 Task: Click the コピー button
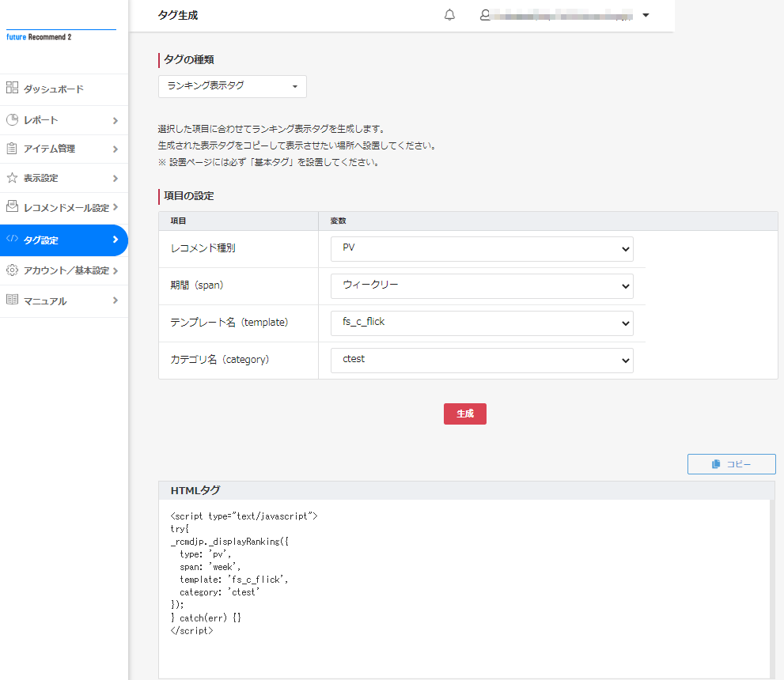click(x=732, y=464)
